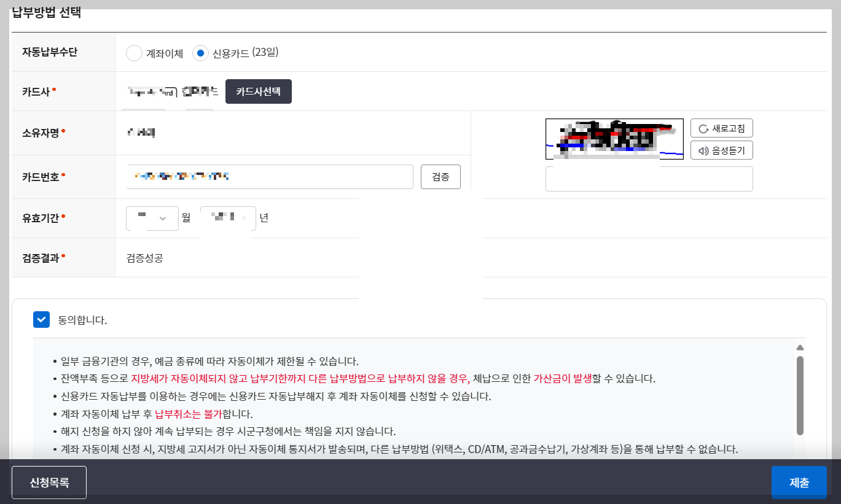Viewport: 841px width, 504px height.
Task: Open the expiration month dropdown
Action: point(152,218)
